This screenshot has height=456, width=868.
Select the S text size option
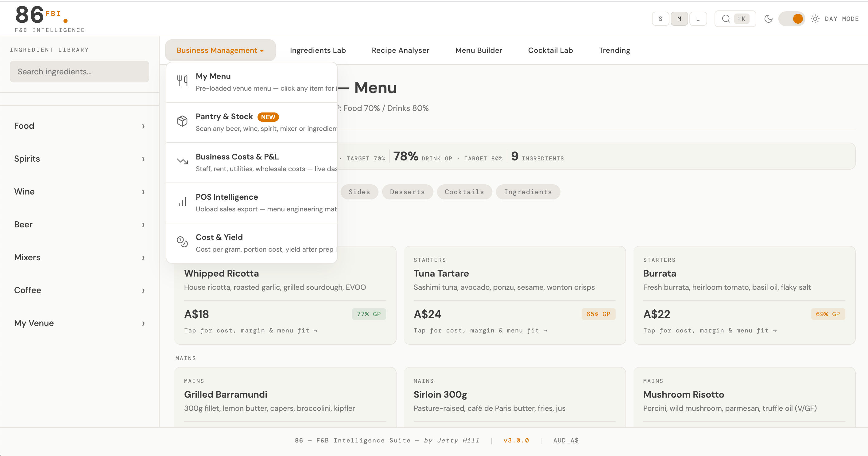pyautogui.click(x=661, y=19)
